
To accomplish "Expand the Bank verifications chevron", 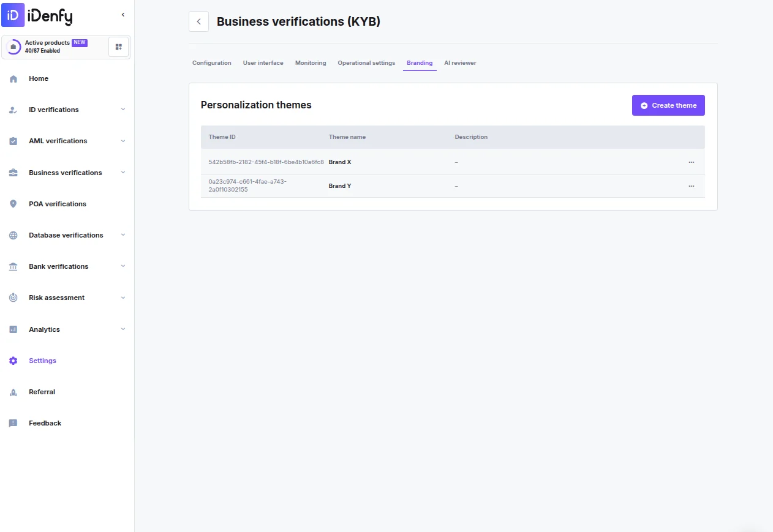I will point(123,266).
